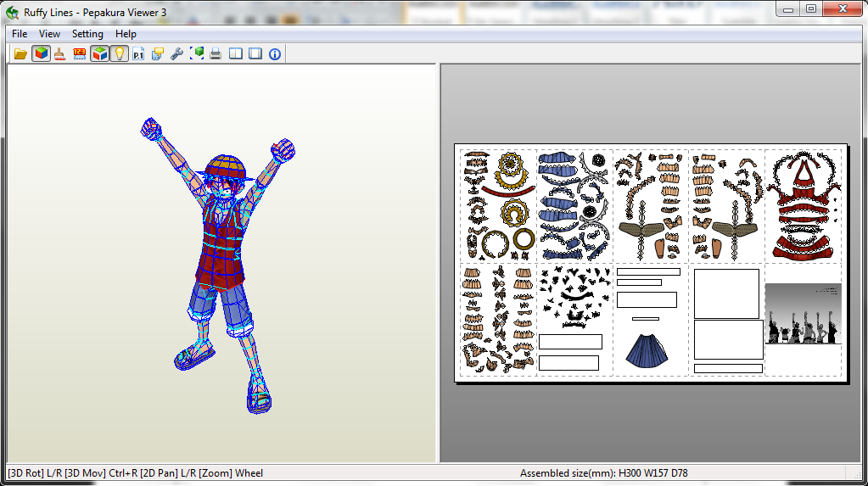Open the blue info icon
The image size is (868, 486).
point(275,53)
